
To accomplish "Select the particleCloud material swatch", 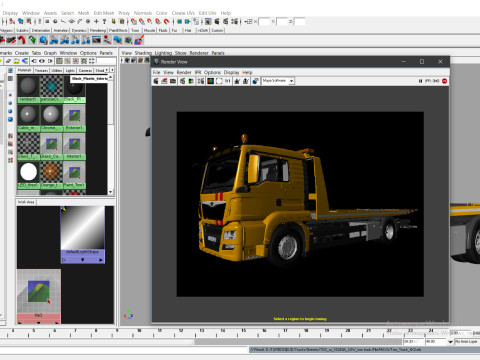I will click(x=51, y=89).
